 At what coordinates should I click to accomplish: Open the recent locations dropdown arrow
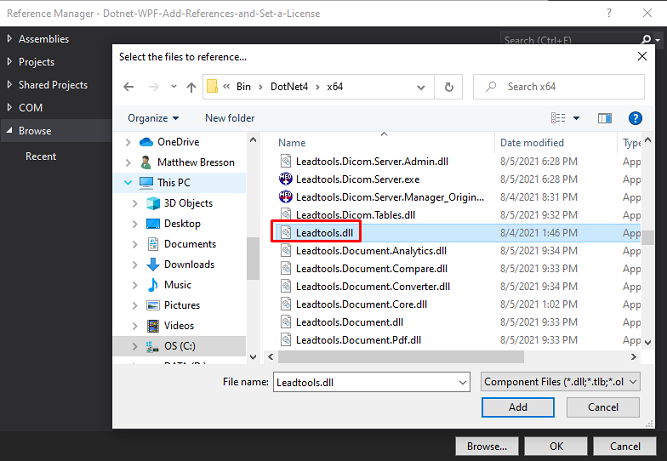pos(174,87)
